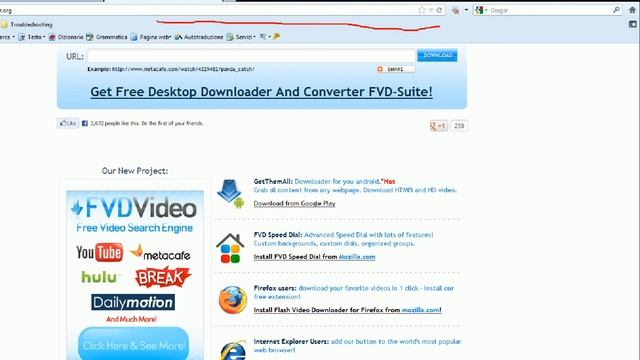
Task: Click the translate tools icon after Servizi
Action: point(264,37)
